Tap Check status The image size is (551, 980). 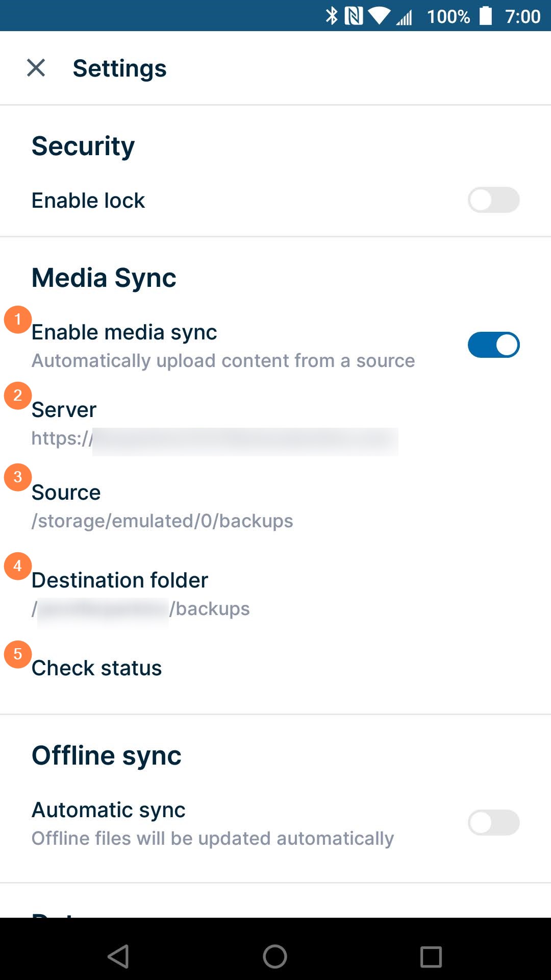97,668
